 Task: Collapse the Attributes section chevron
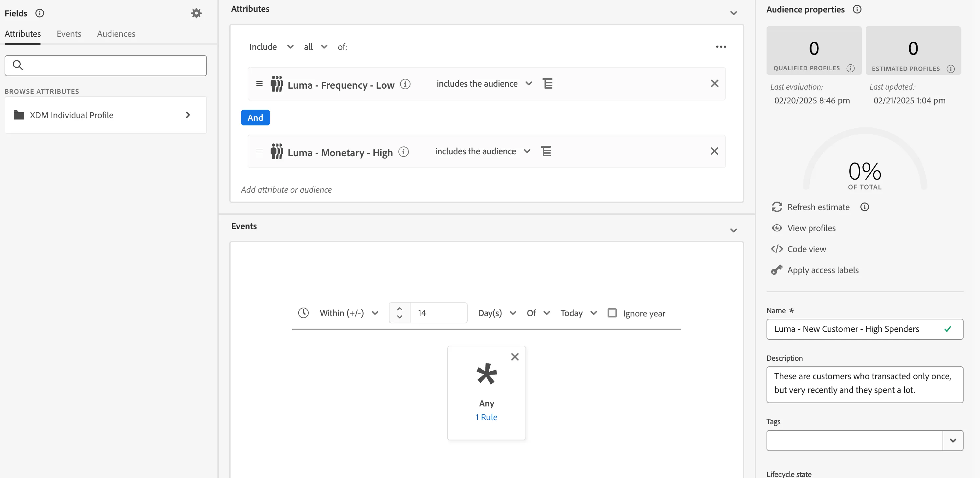[x=733, y=13]
